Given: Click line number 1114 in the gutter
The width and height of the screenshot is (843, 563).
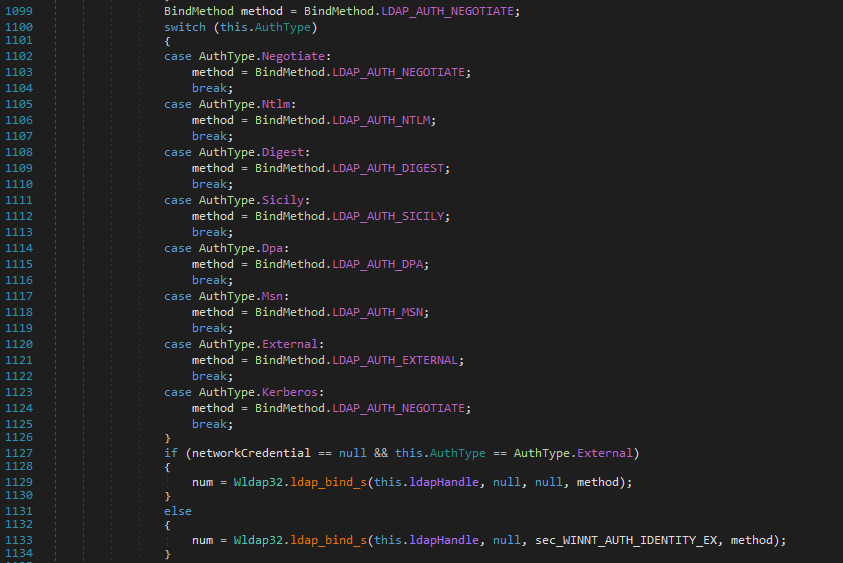Looking at the screenshot, I should pos(19,248).
